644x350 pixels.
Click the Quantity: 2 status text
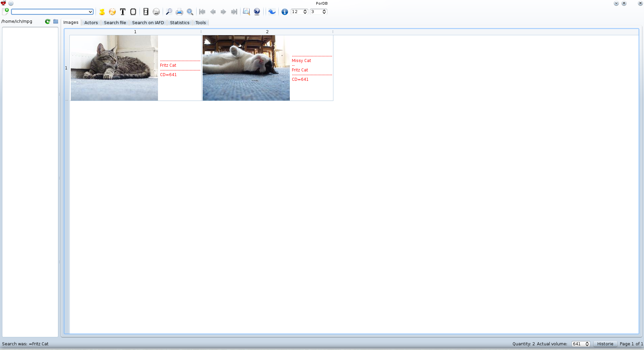524,344
